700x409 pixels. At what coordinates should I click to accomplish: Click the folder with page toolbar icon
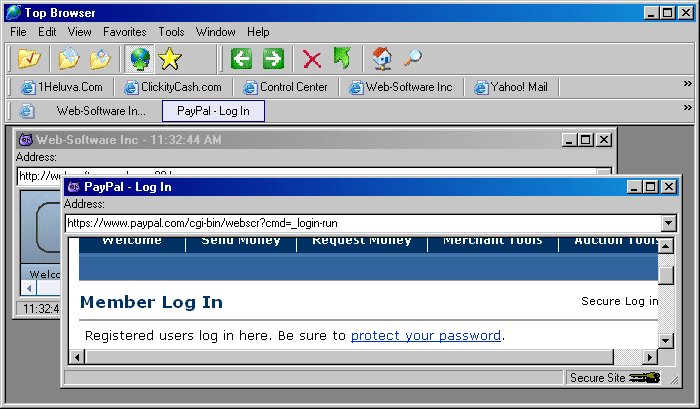(100, 58)
